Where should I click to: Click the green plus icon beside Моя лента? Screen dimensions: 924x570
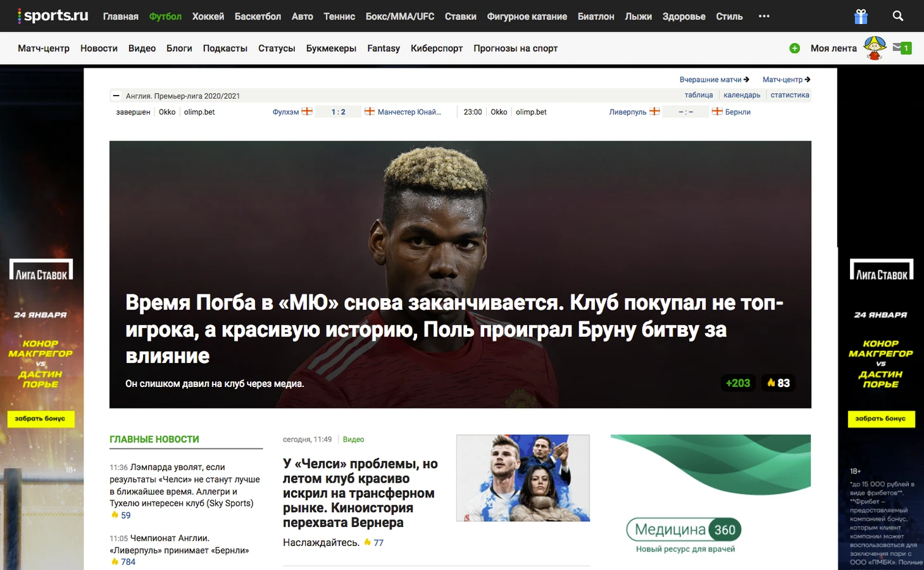coord(795,48)
